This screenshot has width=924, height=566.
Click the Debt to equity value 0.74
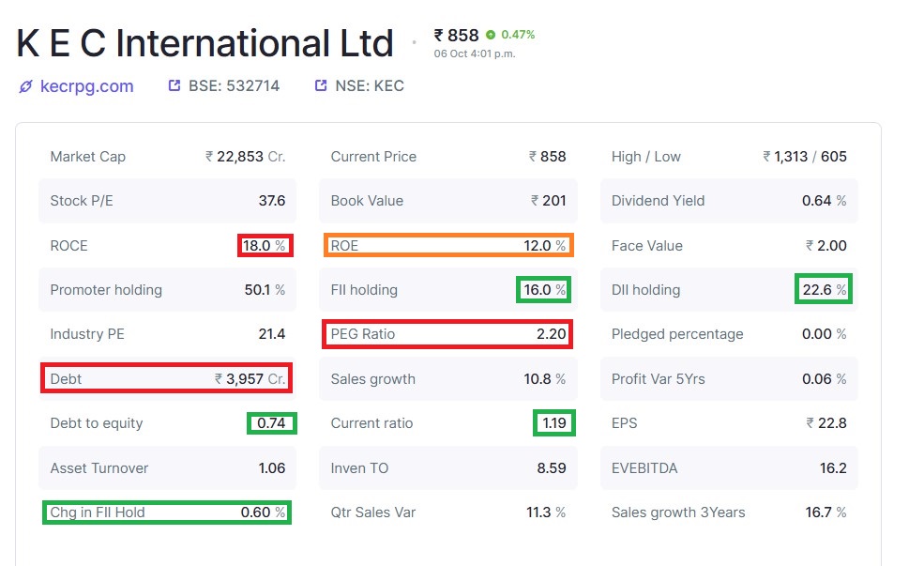tap(271, 423)
